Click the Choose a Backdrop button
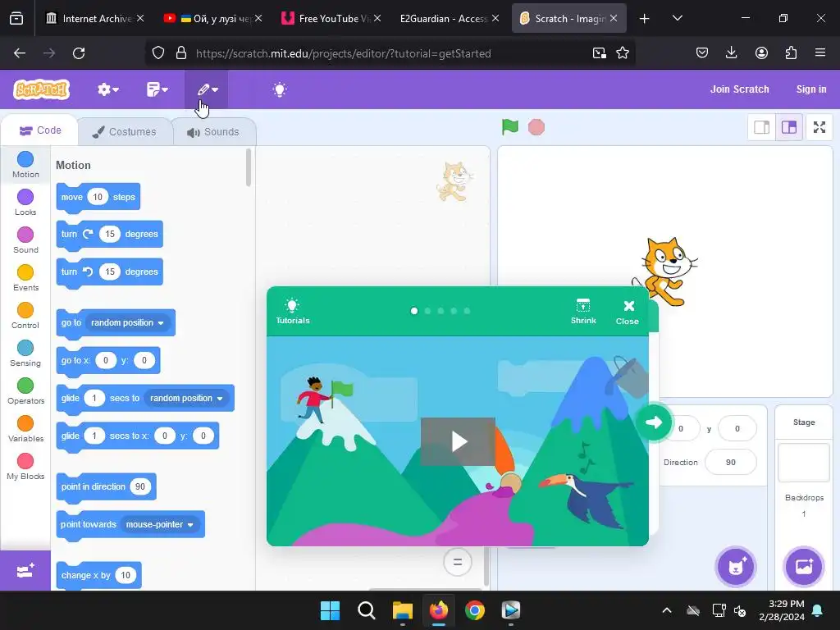This screenshot has height=630, width=840. (x=804, y=567)
